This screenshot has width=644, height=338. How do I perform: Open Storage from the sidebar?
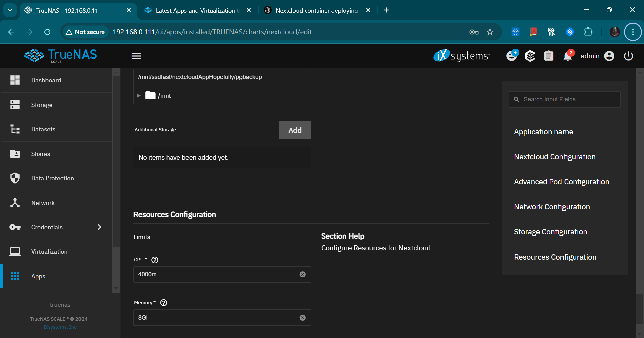56,105
